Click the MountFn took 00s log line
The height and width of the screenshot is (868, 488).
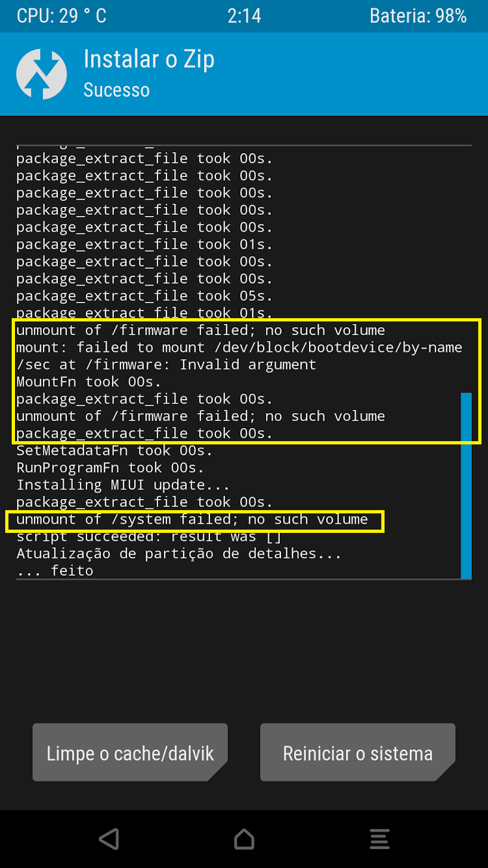[88, 381]
